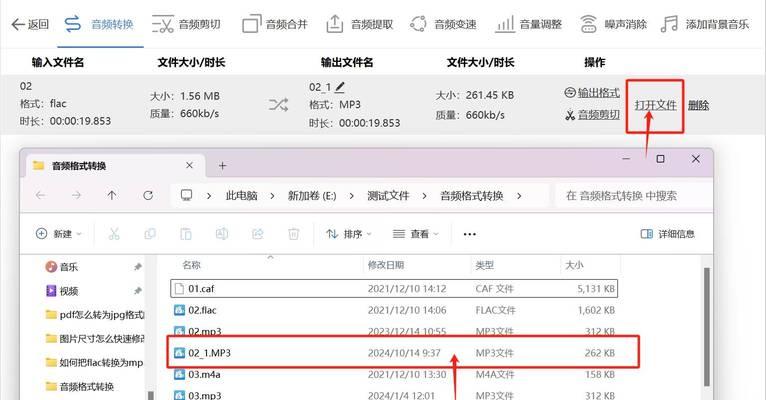Open the 查看 dropdown
766x400 pixels.
pos(416,234)
